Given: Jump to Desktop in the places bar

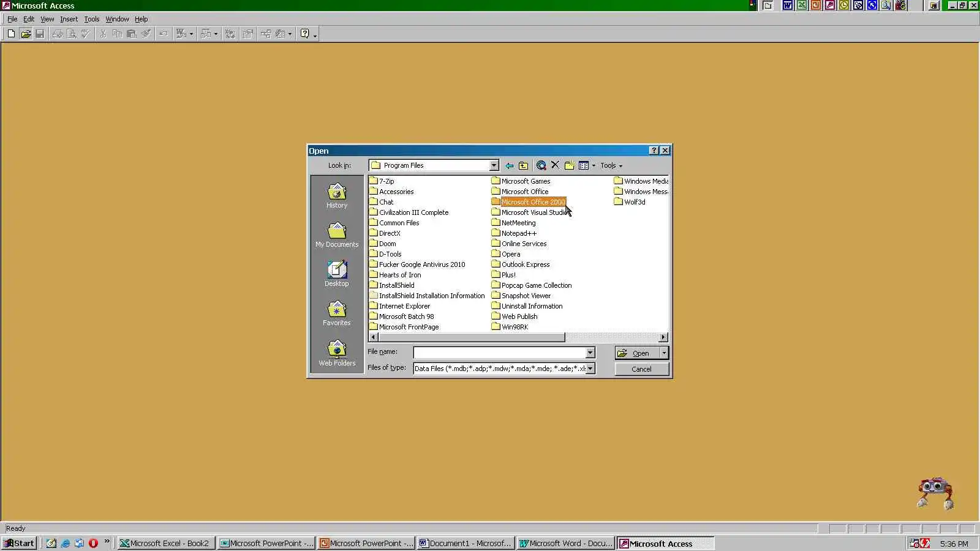Looking at the screenshot, I should tap(337, 275).
